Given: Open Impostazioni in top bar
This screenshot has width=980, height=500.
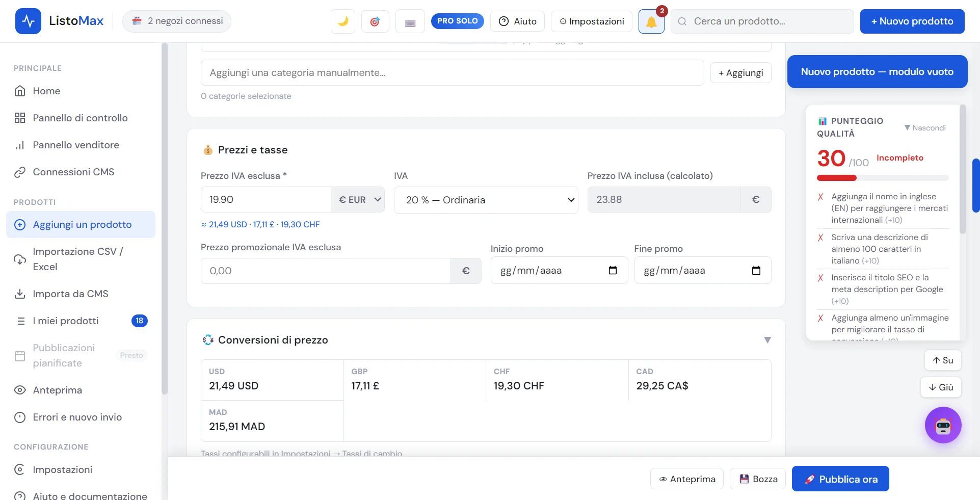Looking at the screenshot, I should pyautogui.click(x=592, y=21).
